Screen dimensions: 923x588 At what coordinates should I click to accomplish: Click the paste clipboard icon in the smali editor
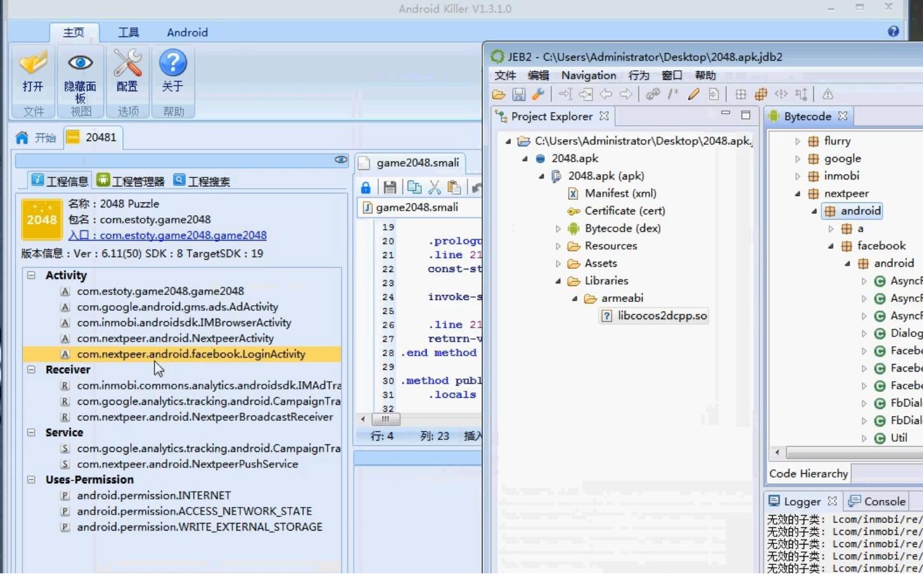454,187
